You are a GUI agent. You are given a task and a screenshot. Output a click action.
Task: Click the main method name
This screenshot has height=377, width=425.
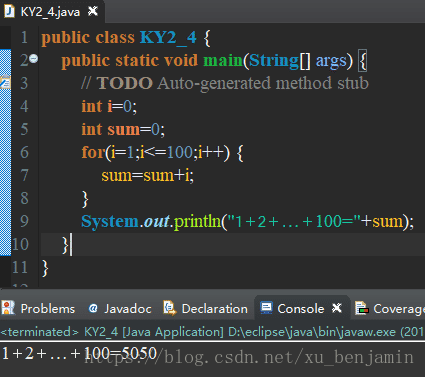[223, 61]
